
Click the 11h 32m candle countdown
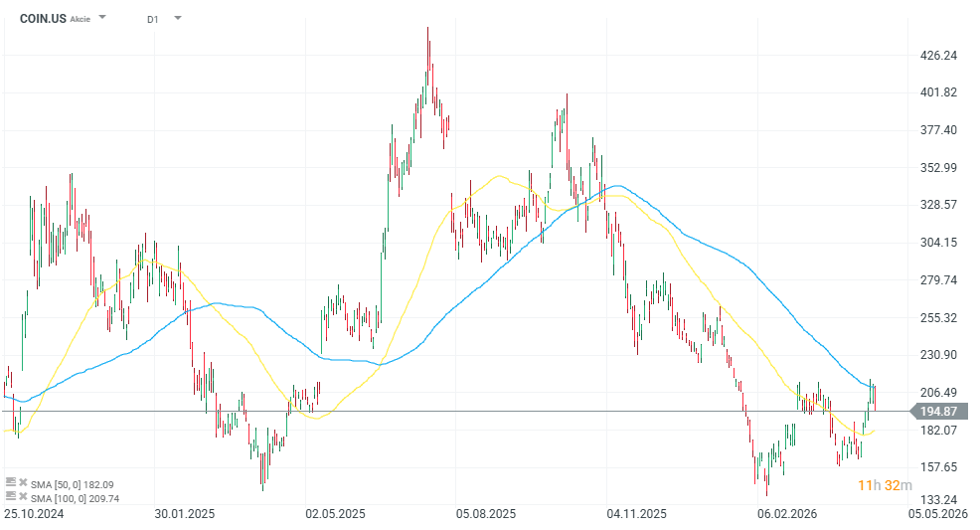click(885, 485)
